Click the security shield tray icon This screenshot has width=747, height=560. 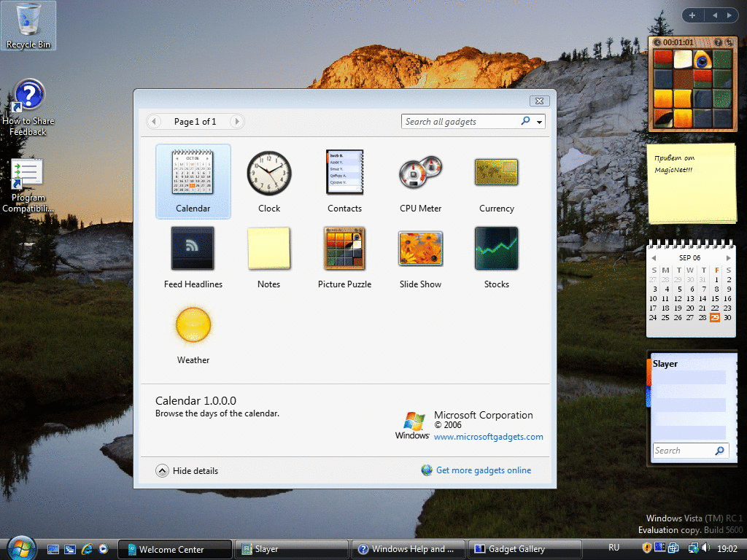[647, 548]
